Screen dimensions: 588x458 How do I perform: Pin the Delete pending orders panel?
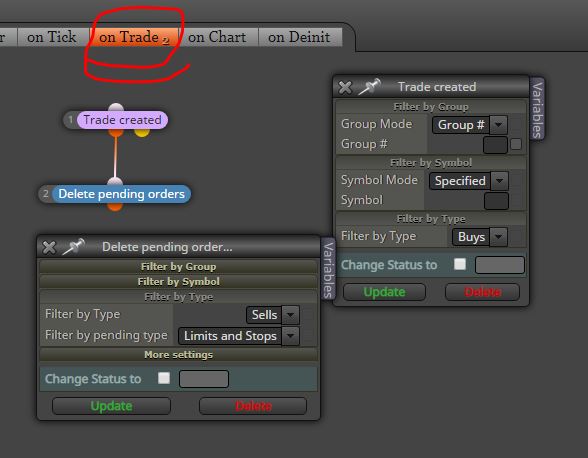[x=74, y=246]
